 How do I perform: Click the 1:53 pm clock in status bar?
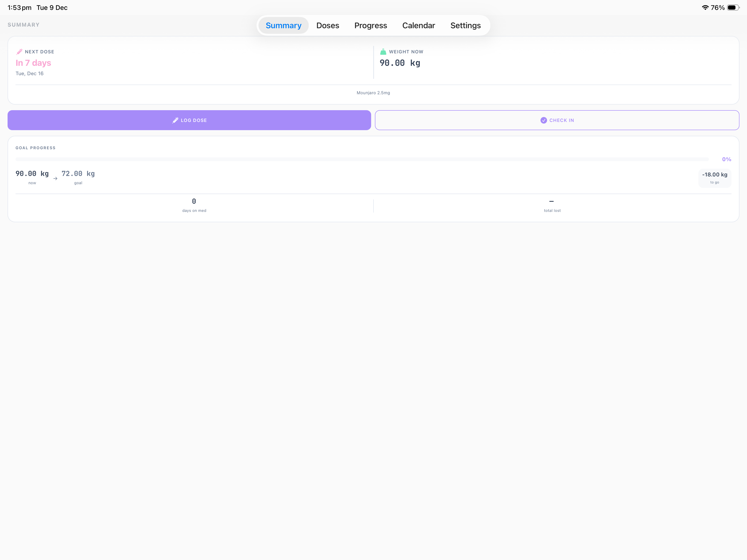20,7
